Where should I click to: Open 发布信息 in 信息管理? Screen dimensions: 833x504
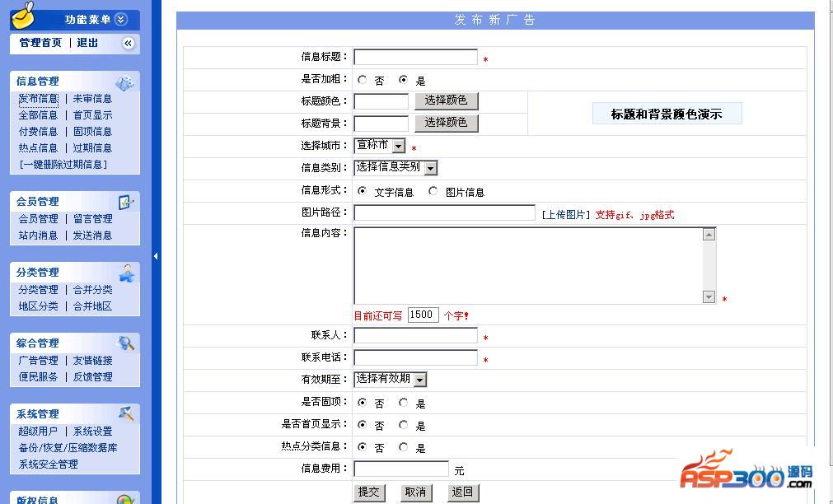(x=38, y=99)
